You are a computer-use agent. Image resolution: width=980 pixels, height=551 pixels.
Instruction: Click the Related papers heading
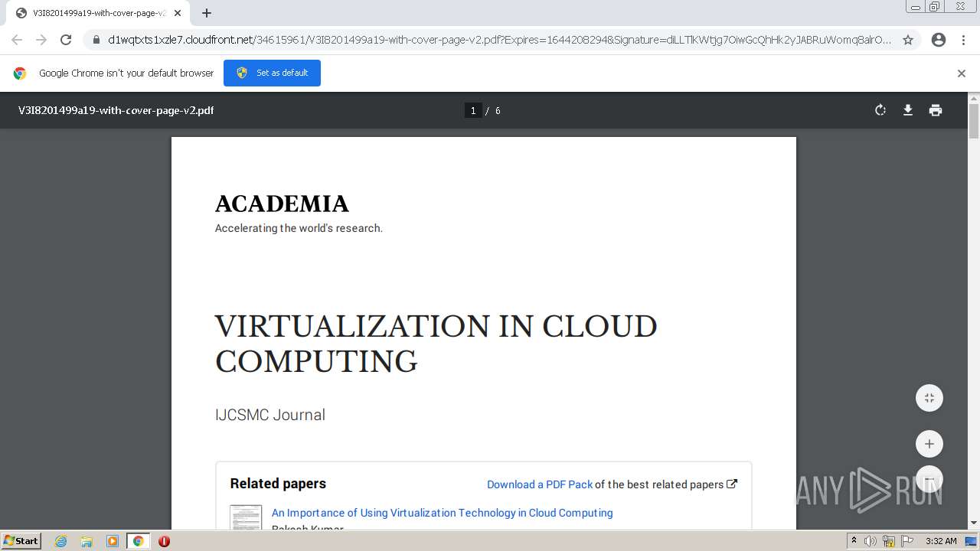[x=278, y=484]
